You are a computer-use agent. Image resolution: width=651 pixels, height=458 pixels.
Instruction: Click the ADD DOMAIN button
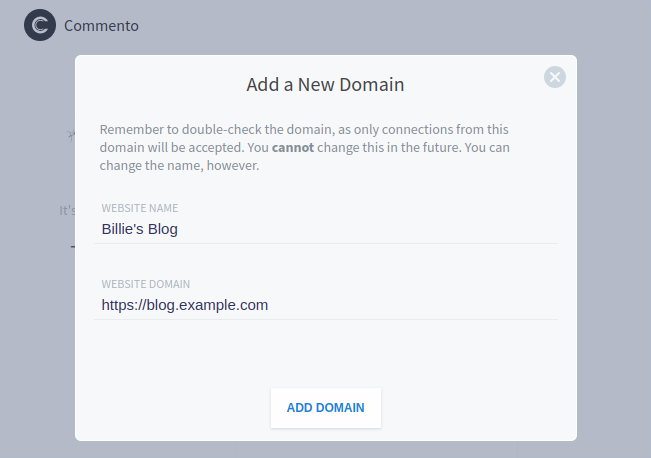click(326, 408)
